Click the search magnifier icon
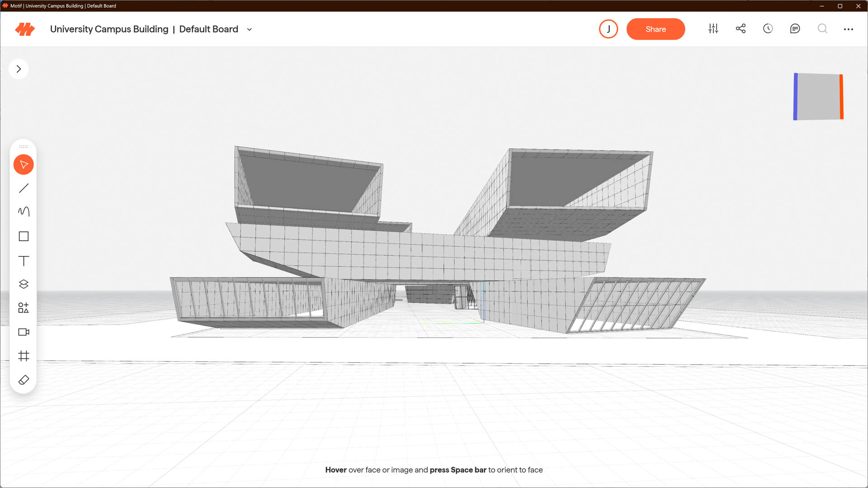This screenshot has height=488, width=868. click(x=822, y=29)
